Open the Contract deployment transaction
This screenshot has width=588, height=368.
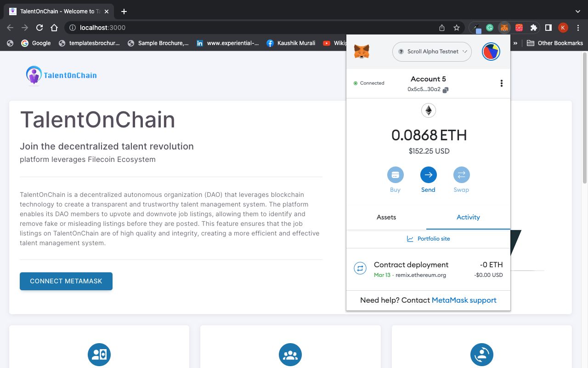pyautogui.click(x=428, y=269)
